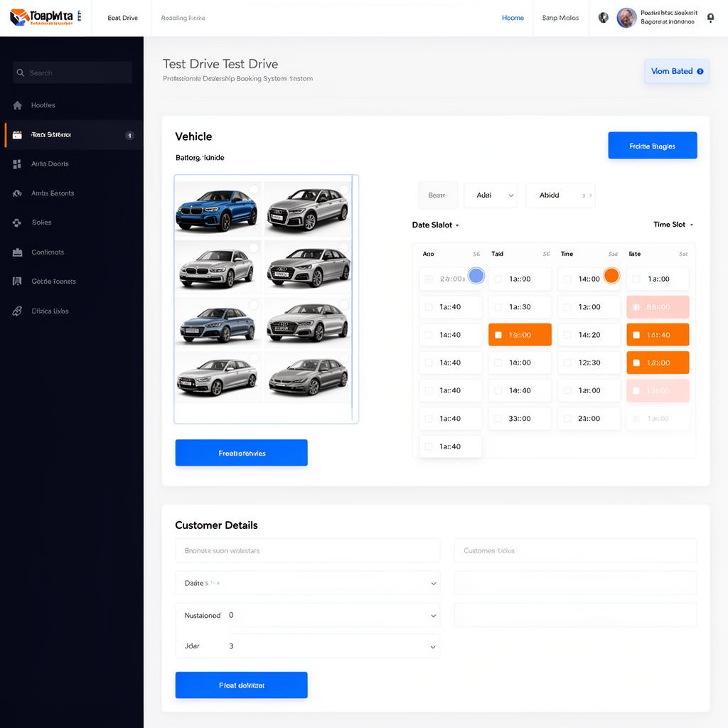The image size is (728, 728).
Task: Expand the Time Slot dropdown
Action: 673,225
